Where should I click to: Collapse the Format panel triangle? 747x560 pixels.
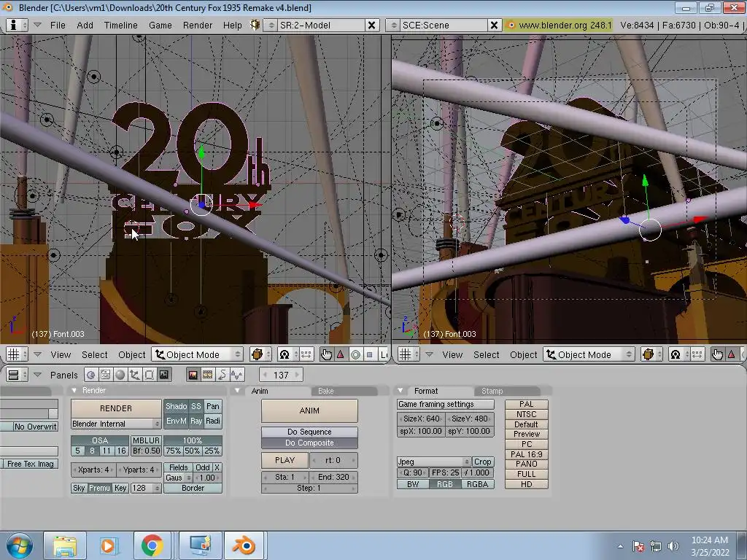pos(400,391)
